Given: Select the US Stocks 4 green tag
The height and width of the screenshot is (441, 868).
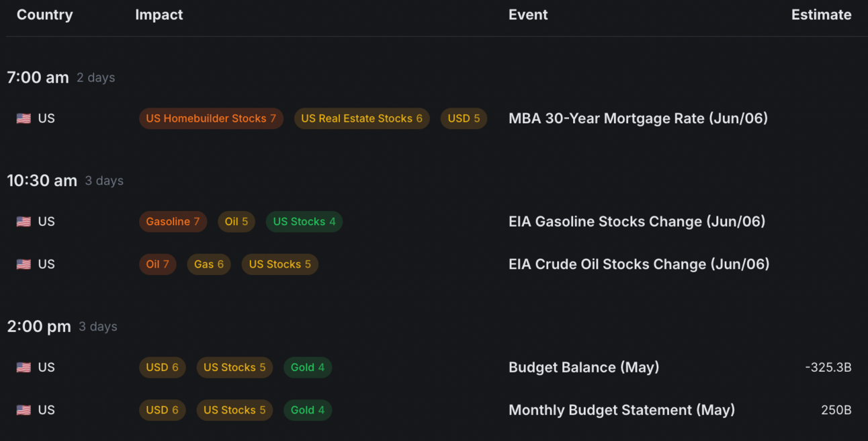Looking at the screenshot, I should (304, 222).
